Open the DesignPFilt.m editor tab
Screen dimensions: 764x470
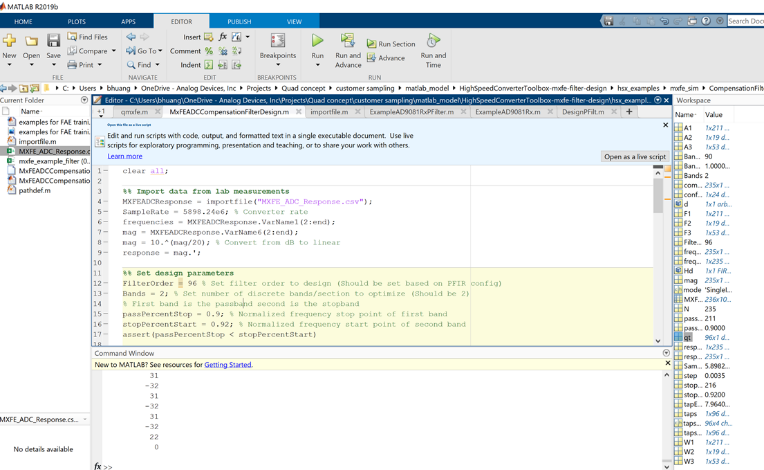click(x=583, y=112)
